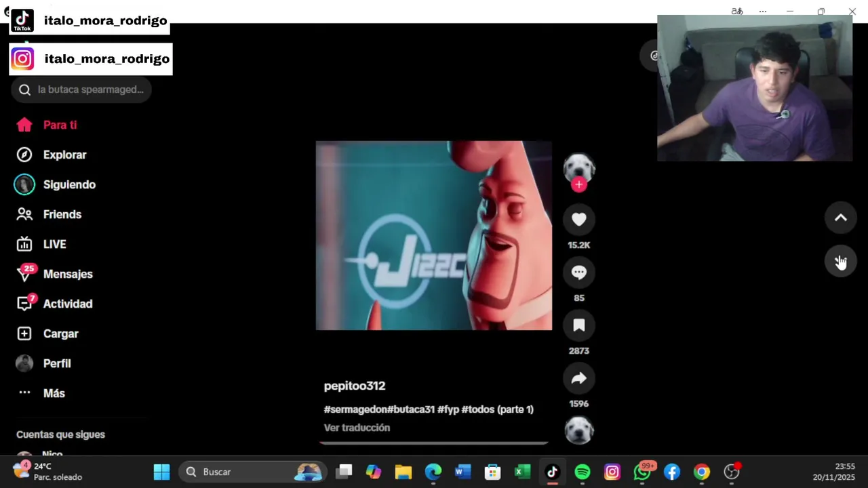
Task: Open Instagram from the taskbar
Action: (x=612, y=472)
